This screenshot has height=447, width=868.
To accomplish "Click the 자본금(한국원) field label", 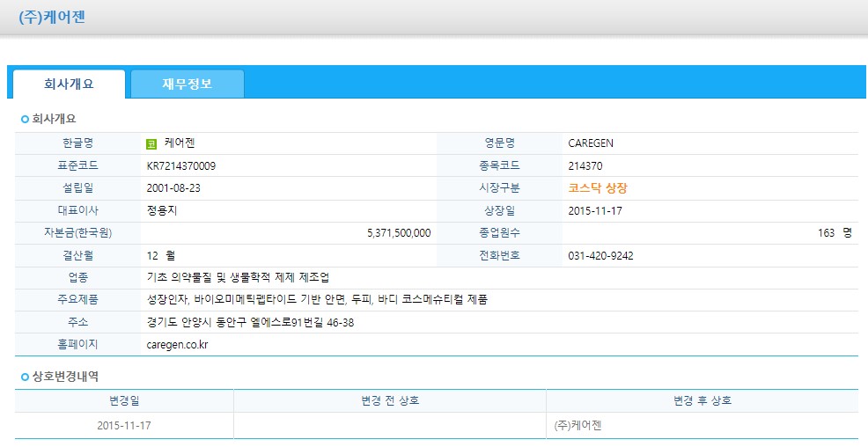I will [78, 233].
